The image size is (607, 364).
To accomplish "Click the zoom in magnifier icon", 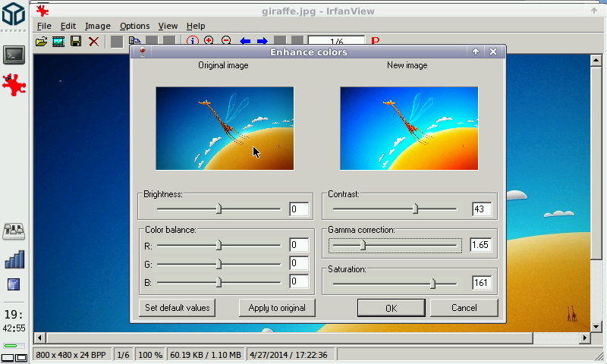I will (209, 41).
